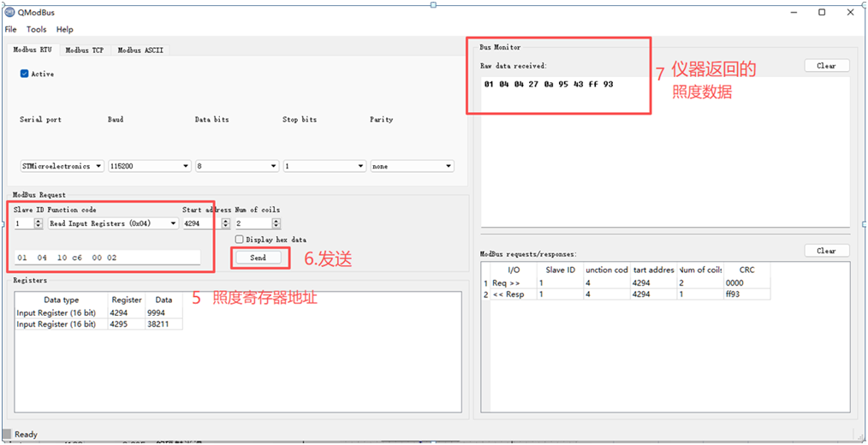Viewport: 868px width, 445px height.
Task: Clear the ModBus requests/responses list
Action: pyautogui.click(x=826, y=251)
